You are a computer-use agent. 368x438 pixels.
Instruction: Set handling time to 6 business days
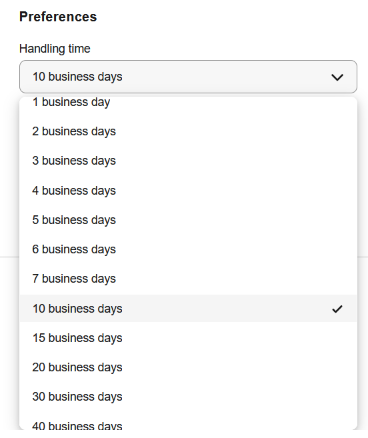pyautogui.click(x=188, y=249)
